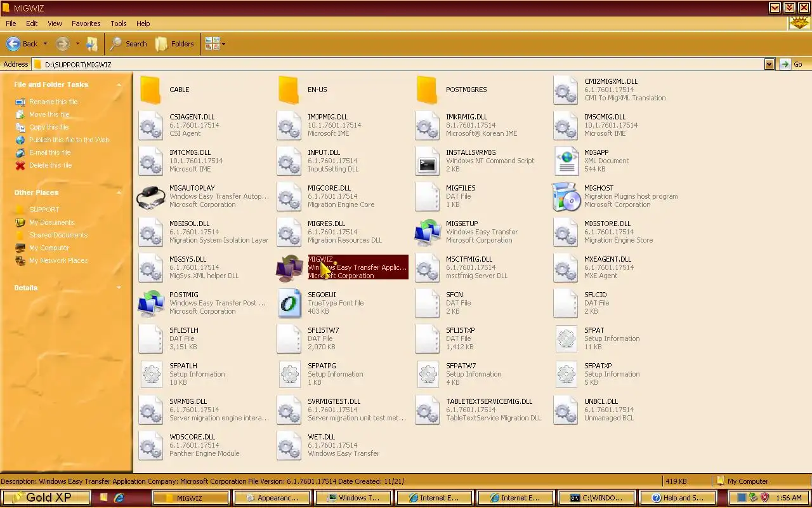Select the POSTMIG file icon

point(151,303)
